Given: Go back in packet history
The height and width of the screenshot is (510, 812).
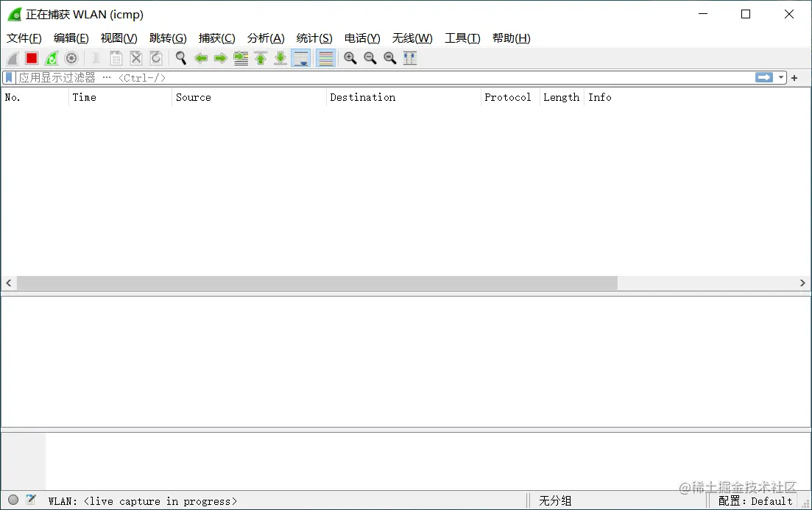Looking at the screenshot, I should [201, 59].
